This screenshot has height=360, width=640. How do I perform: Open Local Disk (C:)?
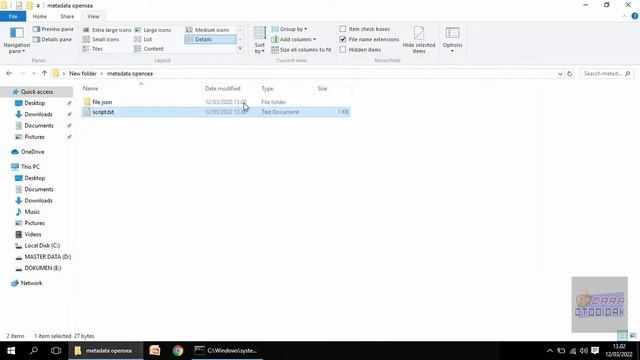point(42,246)
